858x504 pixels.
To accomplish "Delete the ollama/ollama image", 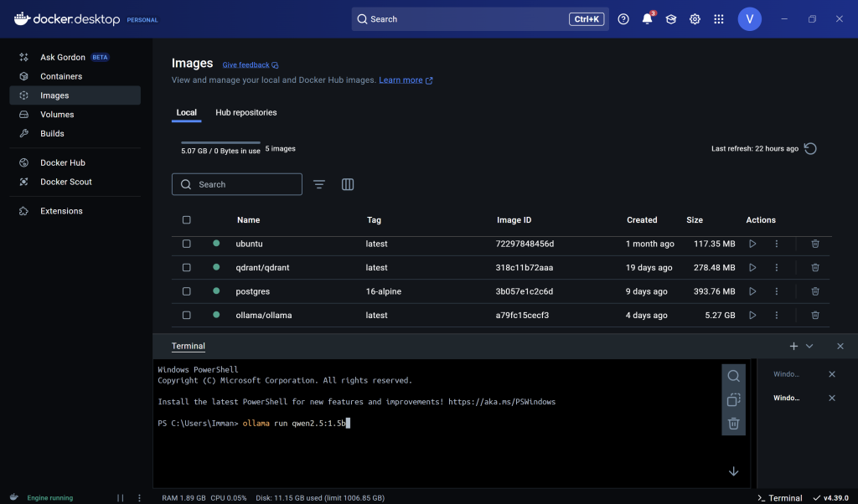I will [815, 316].
